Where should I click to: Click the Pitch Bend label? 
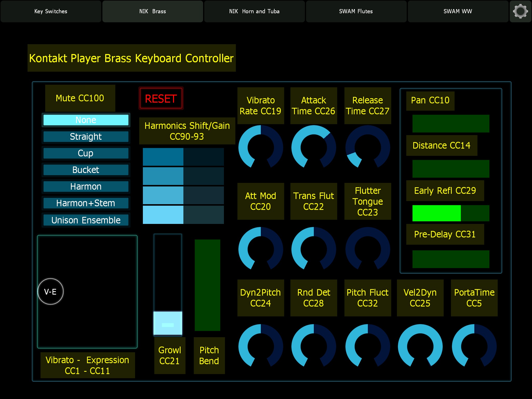(209, 356)
